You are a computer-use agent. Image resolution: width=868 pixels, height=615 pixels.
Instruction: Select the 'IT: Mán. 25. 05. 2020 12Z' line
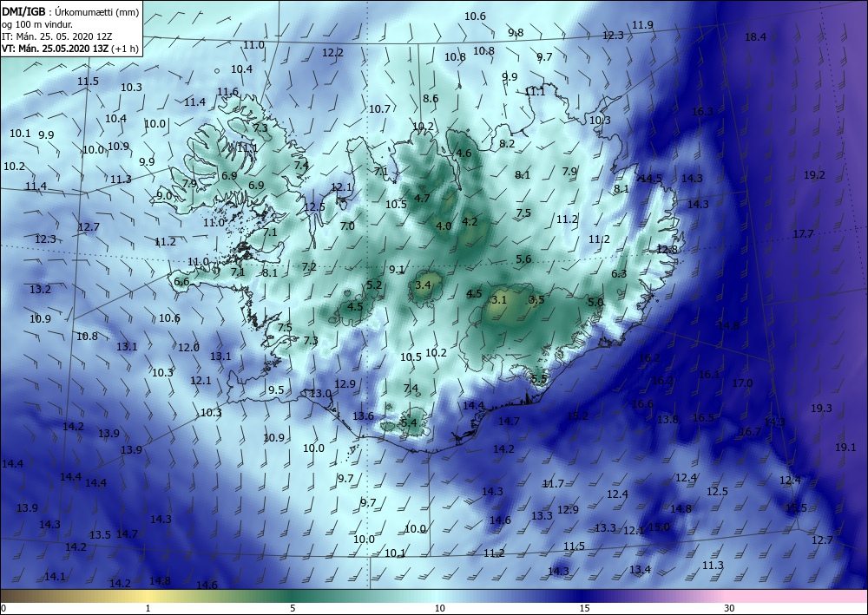pos(56,36)
